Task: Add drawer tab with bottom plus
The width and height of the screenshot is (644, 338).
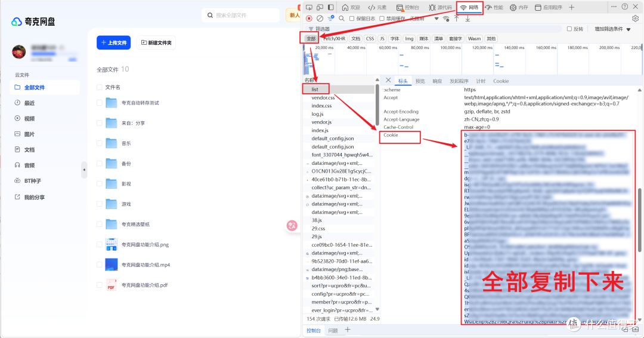Action: click(348, 330)
